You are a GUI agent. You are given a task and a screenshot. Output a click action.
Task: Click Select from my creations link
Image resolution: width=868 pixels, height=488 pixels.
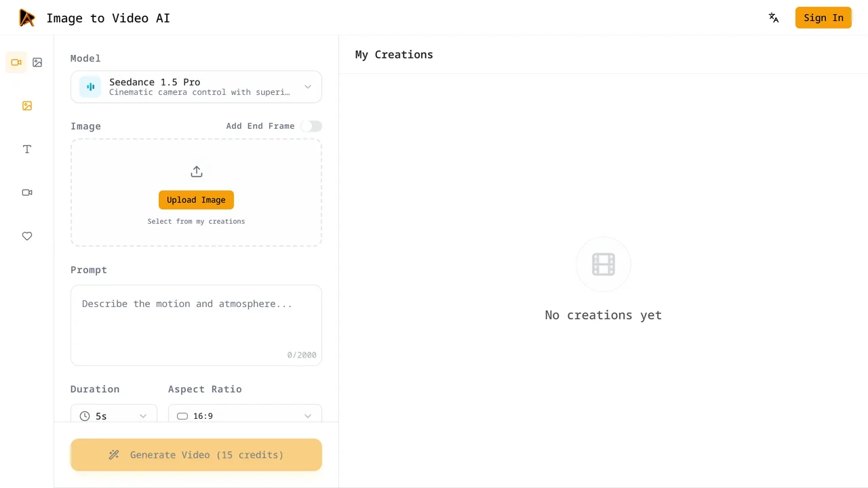(196, 221)
